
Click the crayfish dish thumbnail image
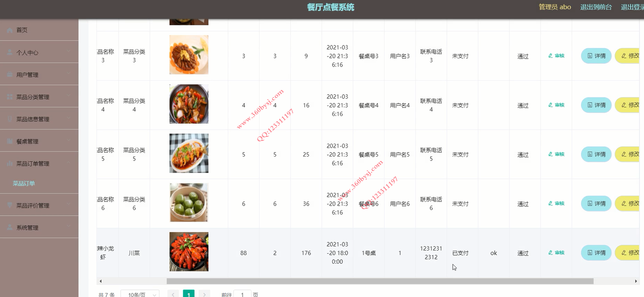(x=189, y=252)
